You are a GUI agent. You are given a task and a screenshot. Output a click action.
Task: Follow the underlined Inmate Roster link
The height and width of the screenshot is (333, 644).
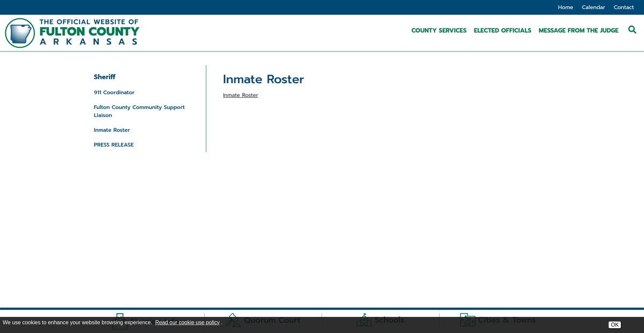[x=240, y=95]
